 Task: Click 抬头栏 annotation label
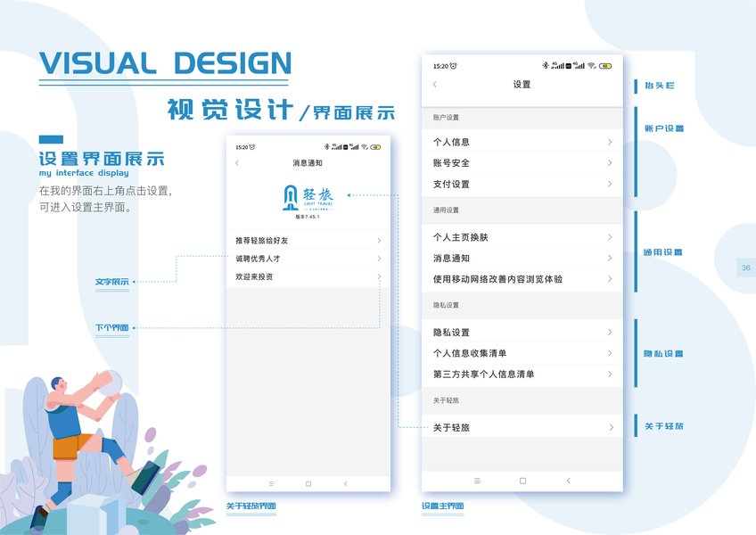pos(660,86)
